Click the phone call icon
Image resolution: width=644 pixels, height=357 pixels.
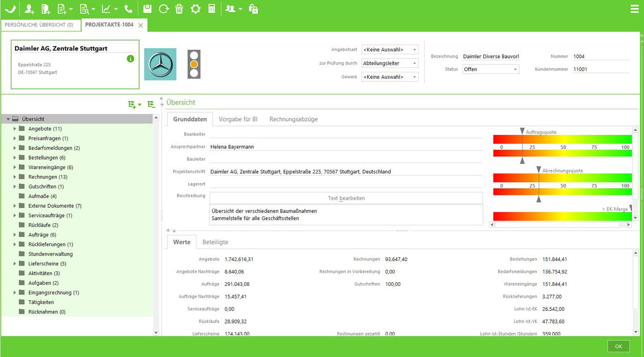point(128,9)
